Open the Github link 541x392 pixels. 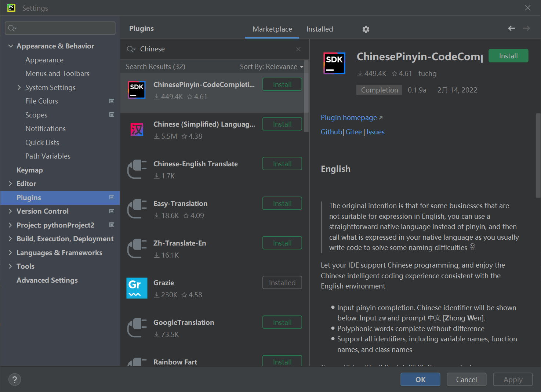pos(331,132)
